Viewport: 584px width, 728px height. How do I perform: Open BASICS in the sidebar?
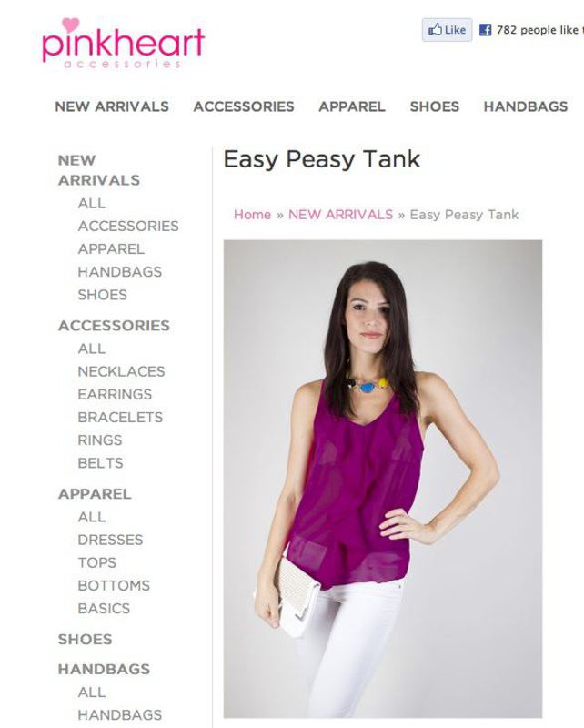pyautogui.click(x=104, y=608)
